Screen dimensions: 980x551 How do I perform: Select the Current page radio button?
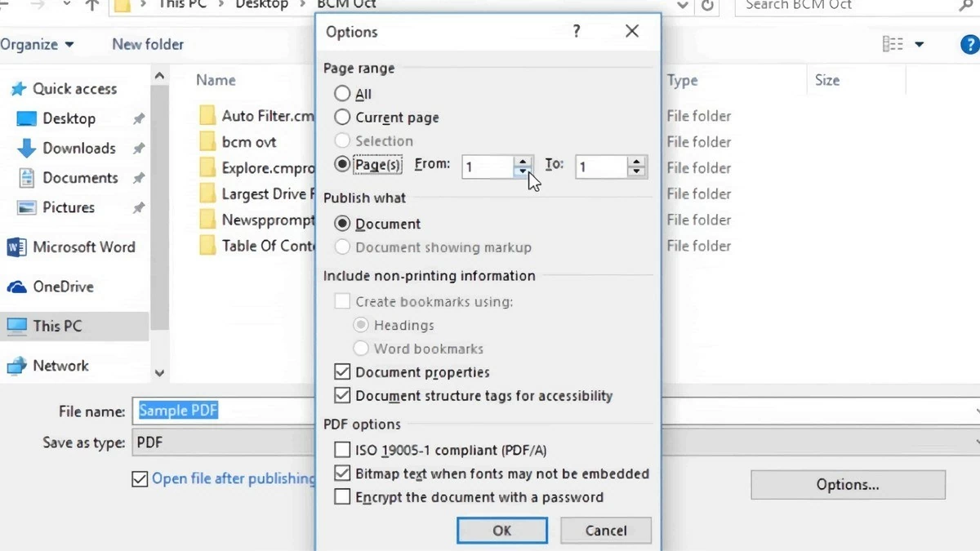click(x=343, y=118)
